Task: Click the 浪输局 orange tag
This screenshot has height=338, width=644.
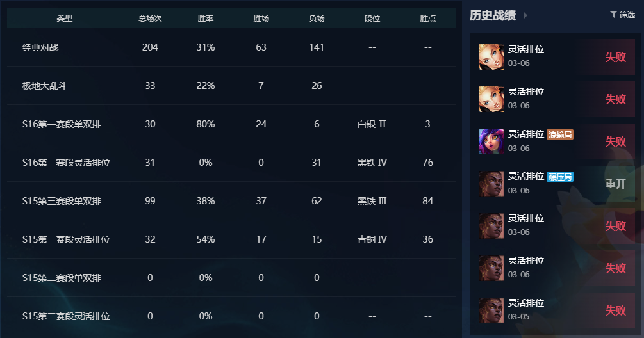Action: [560, 134]
